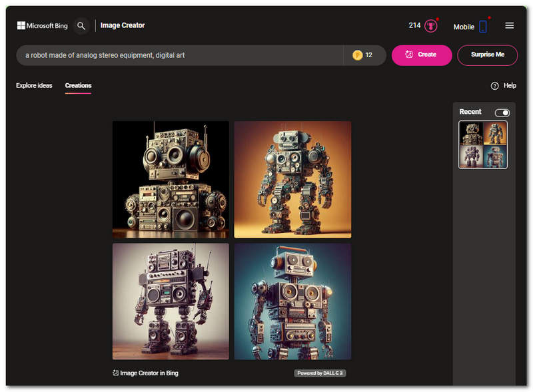
Task: Click the prompt text input field
Action: (x=180, y=55)
